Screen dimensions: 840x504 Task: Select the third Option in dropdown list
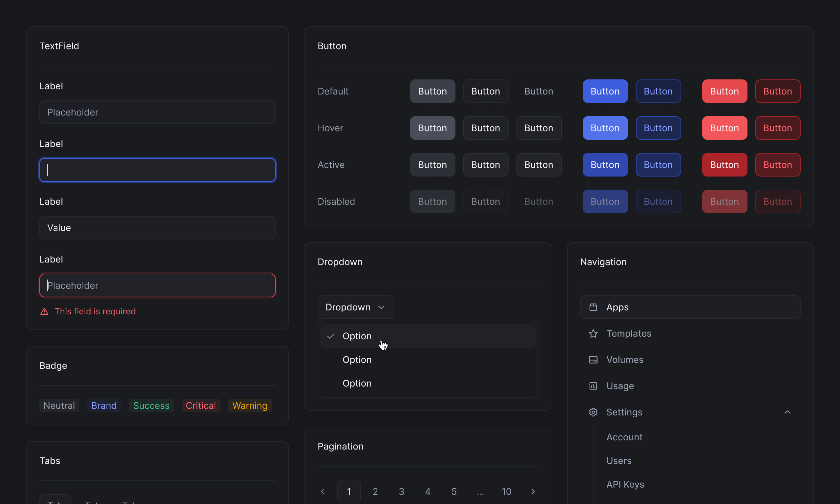click(428, 383)
